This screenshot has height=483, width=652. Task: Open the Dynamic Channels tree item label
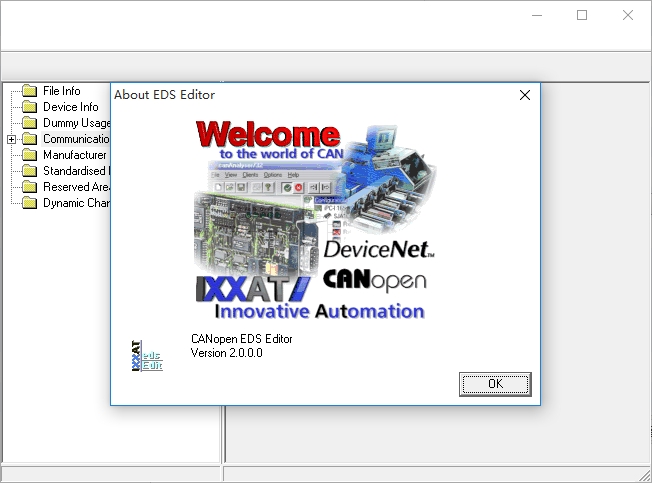76,203
